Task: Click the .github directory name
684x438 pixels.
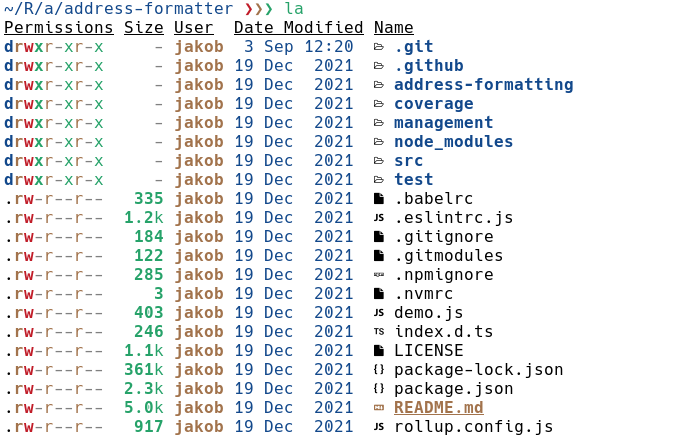Action: 429,66
